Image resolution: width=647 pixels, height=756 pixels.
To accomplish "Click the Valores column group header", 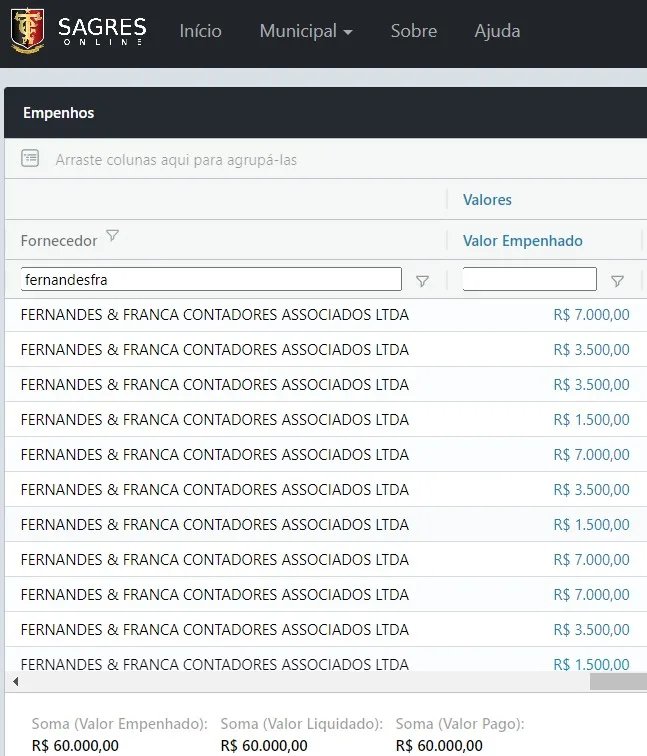I will 487,200.
